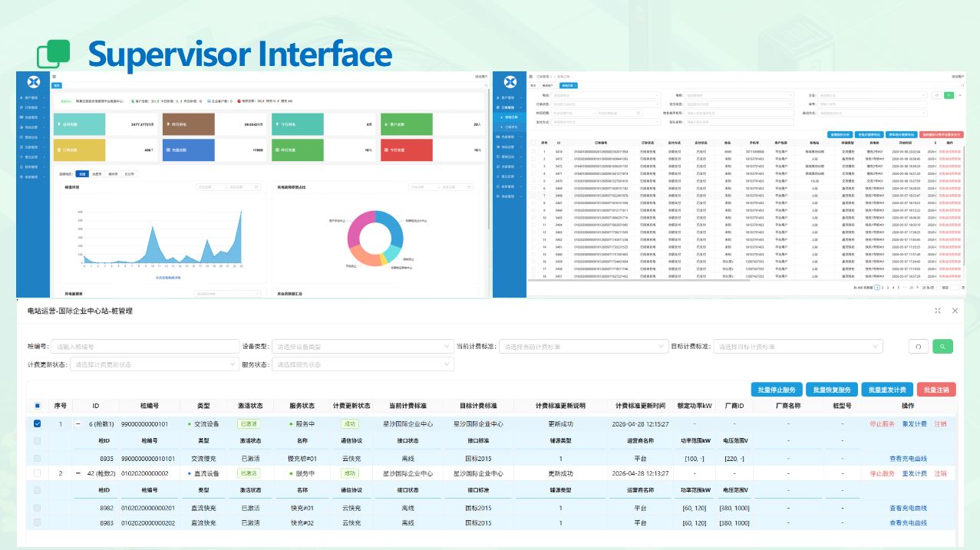Click 批量停止服务 button
980x550 pixels.
(x=777, y=389)
